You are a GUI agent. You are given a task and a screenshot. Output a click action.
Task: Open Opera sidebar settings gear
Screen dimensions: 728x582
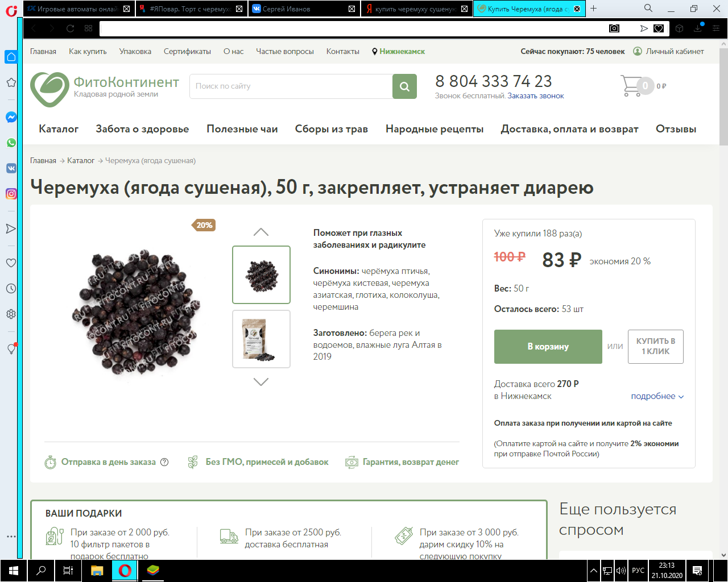(11, 314)
